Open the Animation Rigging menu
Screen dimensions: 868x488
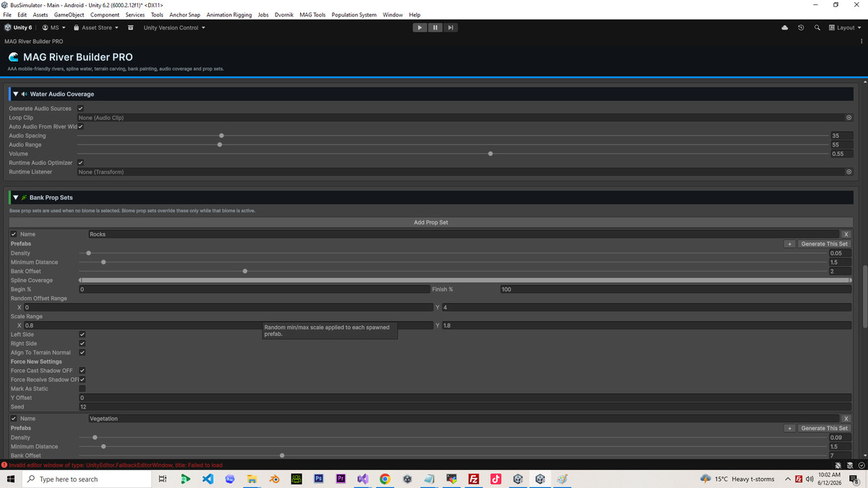coord(229,14)
